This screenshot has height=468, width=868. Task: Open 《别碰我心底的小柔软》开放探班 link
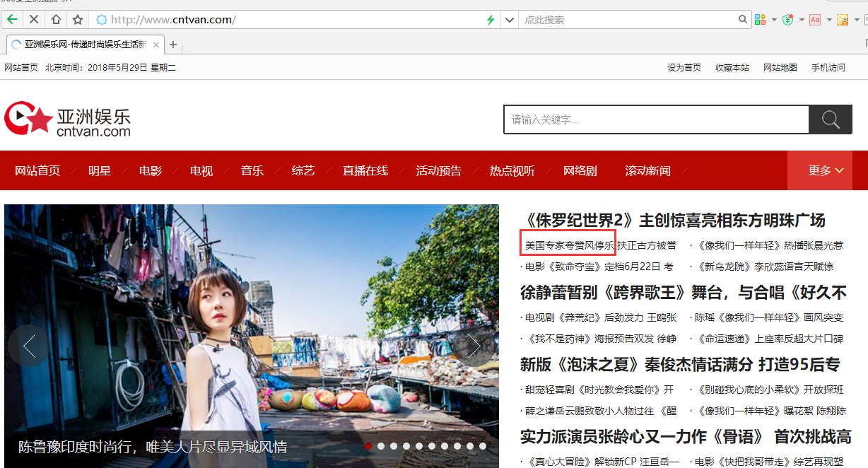click(770, 390)
